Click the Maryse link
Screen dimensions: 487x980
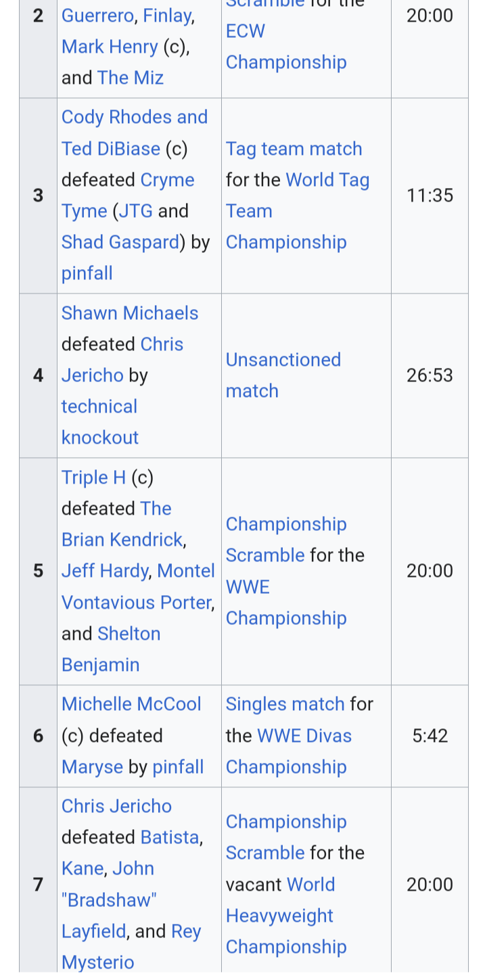(x=92, y=767)
